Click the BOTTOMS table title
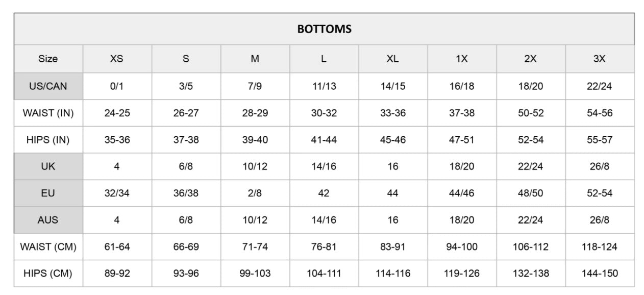Screen dimensions: 644x295 point(324,29)
